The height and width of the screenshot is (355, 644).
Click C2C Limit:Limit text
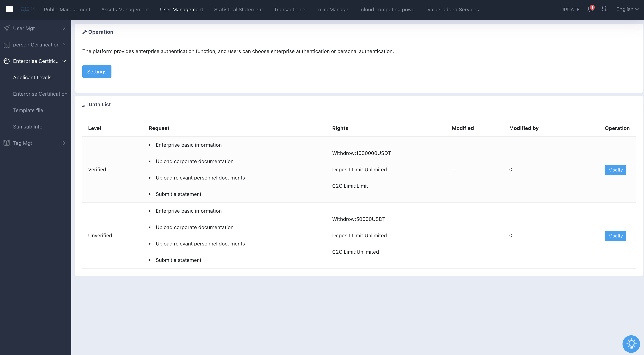pos(350,186)
